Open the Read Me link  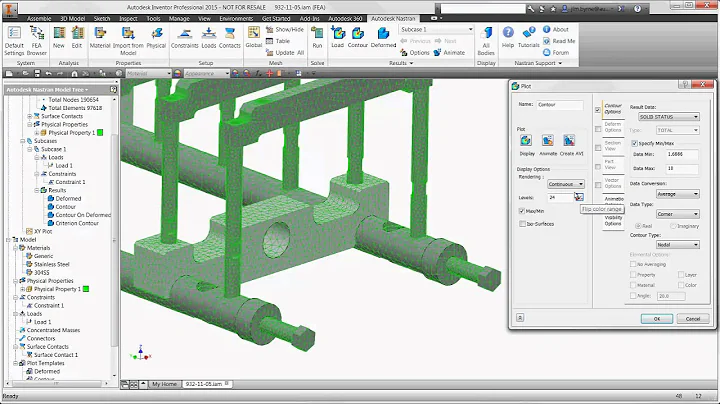[559, 41]
